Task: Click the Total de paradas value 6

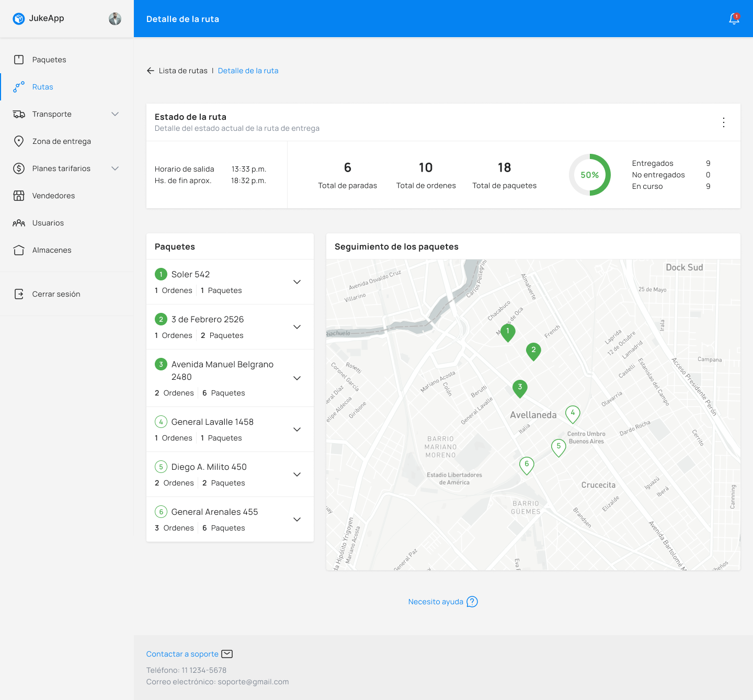Action: pyautogui.click(x=348, y=167)
